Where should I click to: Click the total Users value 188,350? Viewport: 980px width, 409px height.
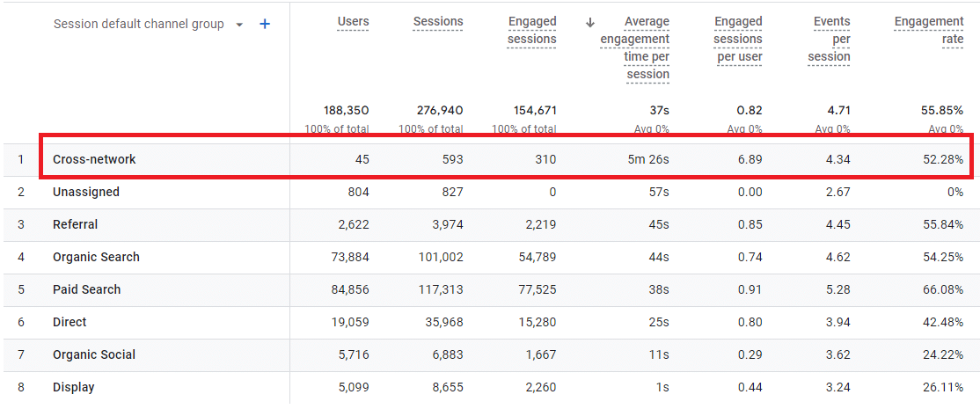pos(346,111)
